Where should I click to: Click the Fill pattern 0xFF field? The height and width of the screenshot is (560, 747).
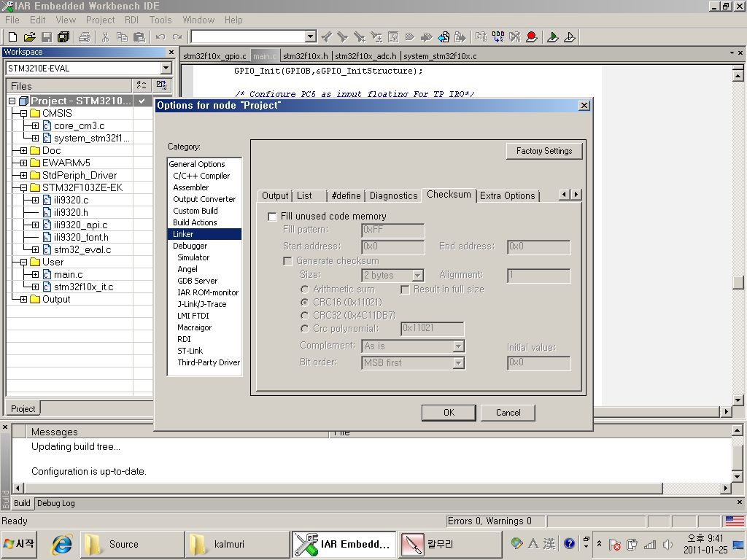[393, 230]
